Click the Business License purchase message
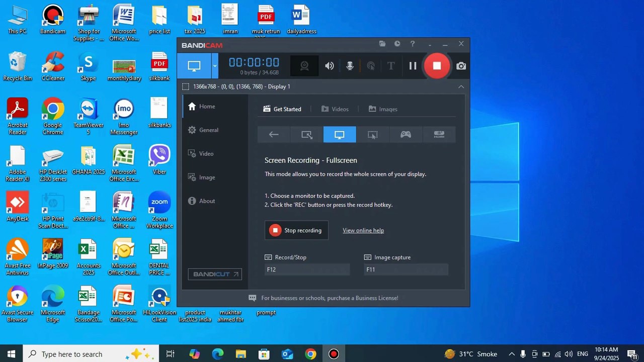The width and height of the screenshot is (644, 362). point(330,298)
